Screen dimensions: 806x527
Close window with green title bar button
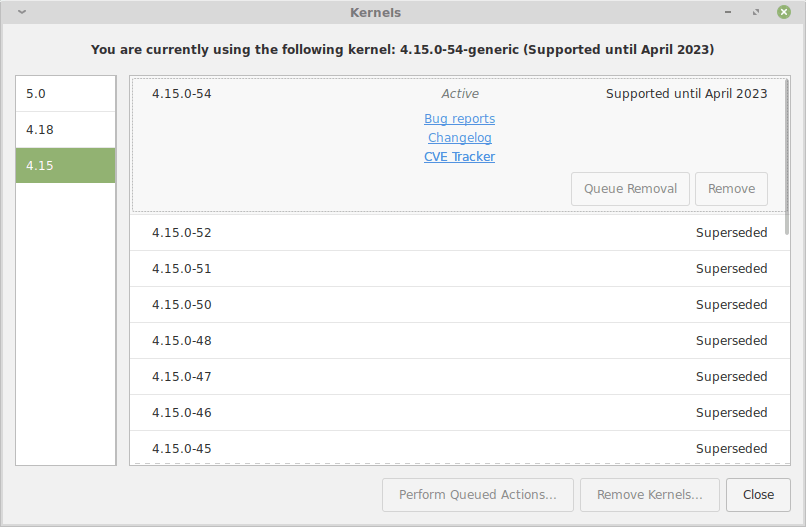[x=784, y=12]
